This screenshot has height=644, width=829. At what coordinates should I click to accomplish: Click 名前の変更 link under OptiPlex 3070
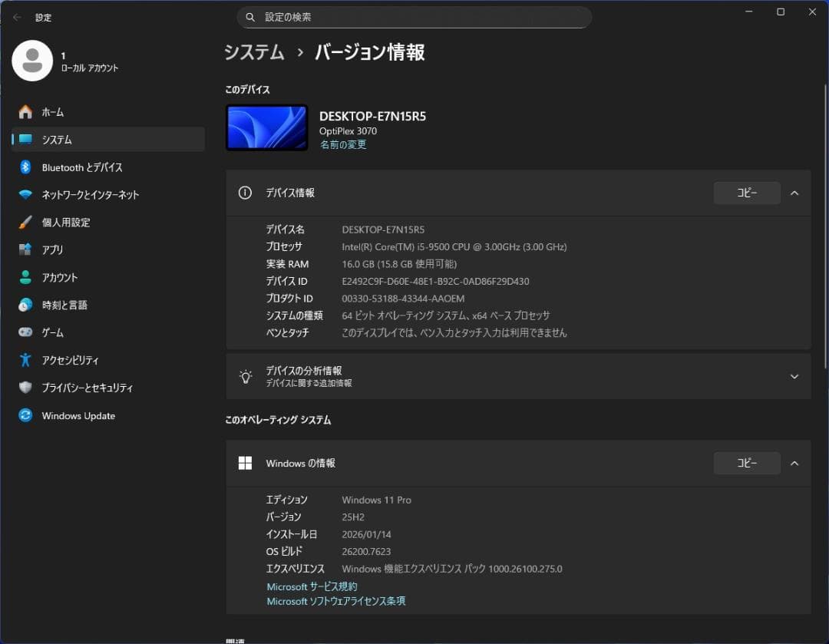point(343,144)
